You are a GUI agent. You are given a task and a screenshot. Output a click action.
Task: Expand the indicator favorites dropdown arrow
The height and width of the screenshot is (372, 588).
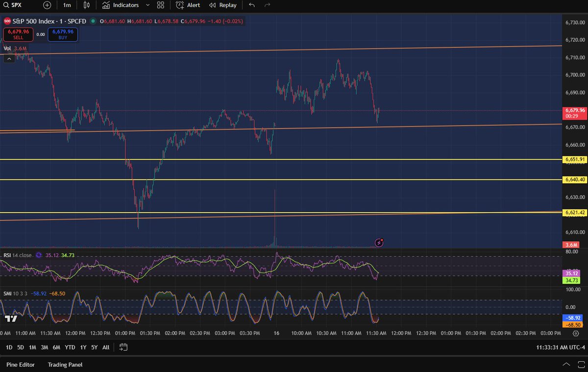[x=147, y=5]
